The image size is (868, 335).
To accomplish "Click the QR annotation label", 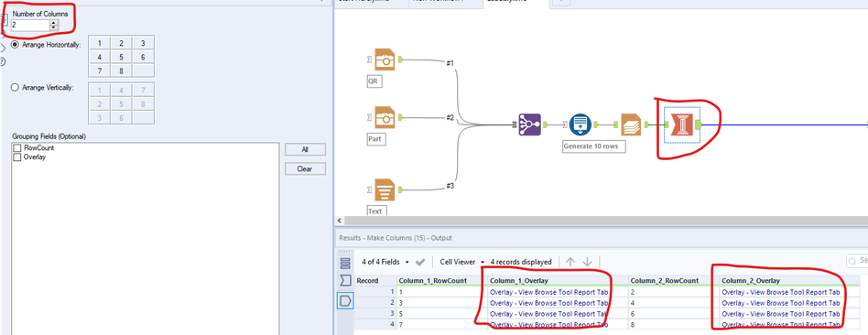I will pos(374,81).
